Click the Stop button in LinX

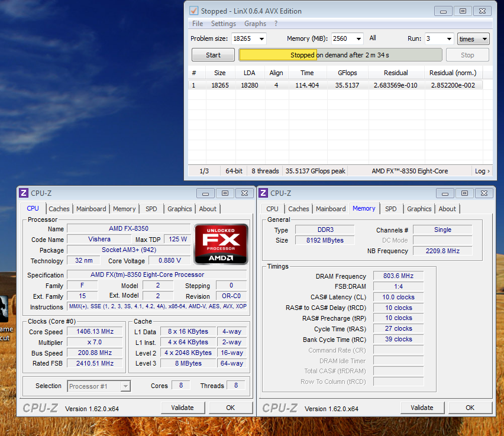[467, 55]
